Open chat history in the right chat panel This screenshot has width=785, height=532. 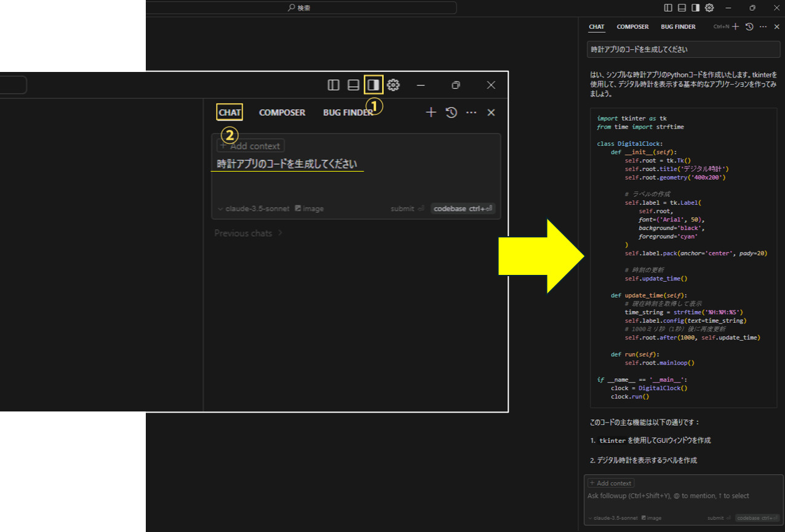[x=749, y=26]
